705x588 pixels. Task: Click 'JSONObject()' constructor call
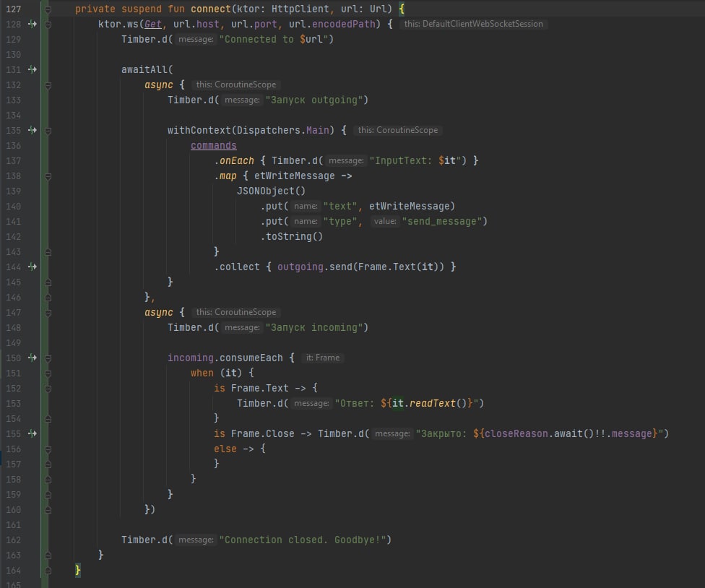271,191
